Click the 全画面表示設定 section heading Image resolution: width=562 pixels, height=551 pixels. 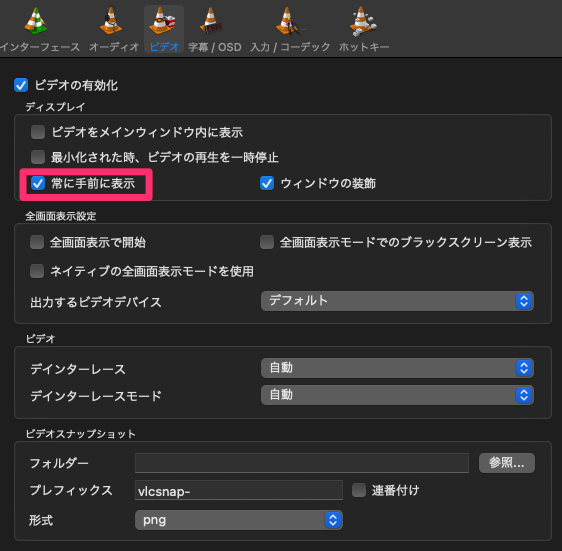tap(61, 216)
